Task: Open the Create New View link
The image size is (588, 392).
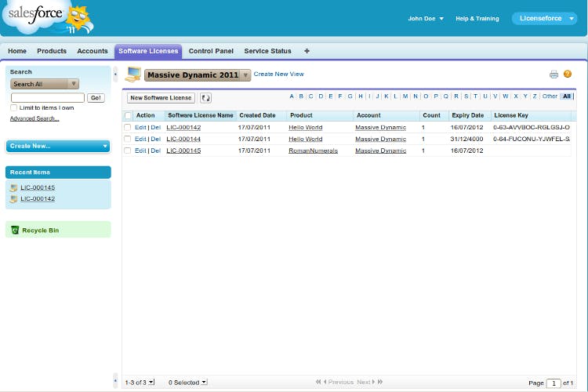Action: [278, 74]
